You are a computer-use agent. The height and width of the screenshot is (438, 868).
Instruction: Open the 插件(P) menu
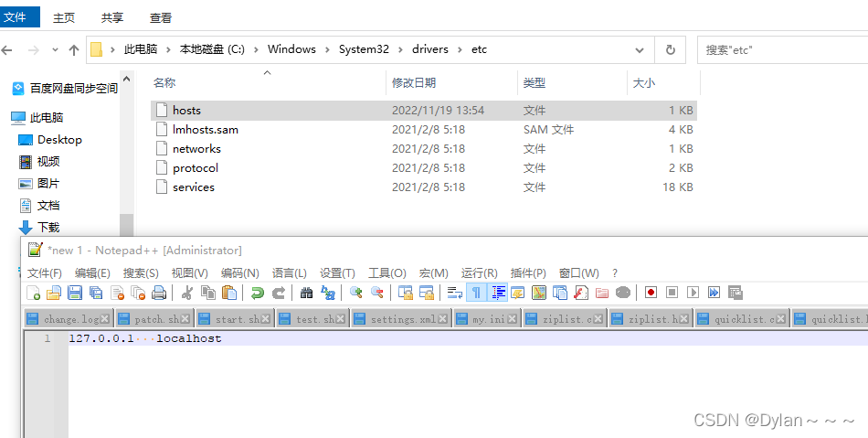click(x=528, y=273)
